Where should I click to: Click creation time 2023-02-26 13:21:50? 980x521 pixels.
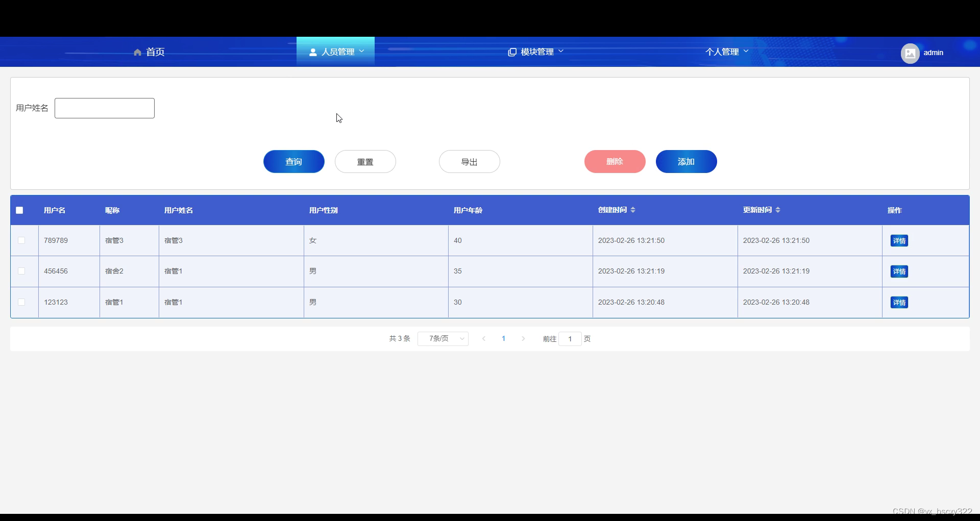(x=631, y=240)
